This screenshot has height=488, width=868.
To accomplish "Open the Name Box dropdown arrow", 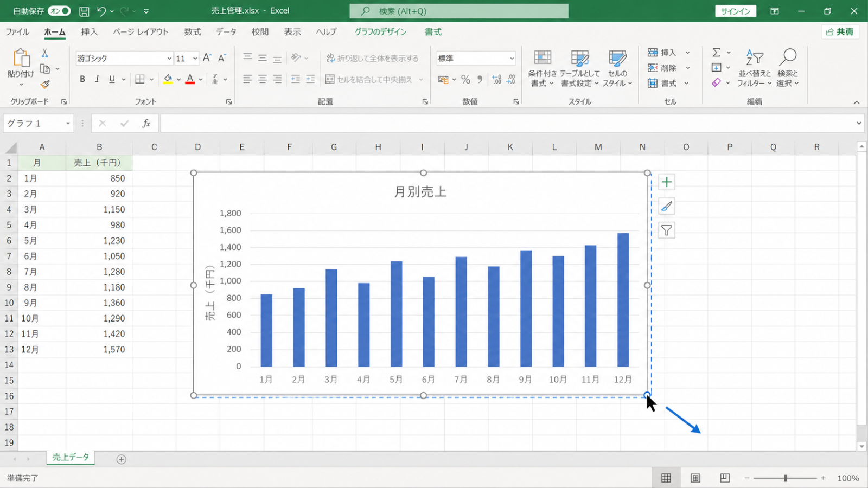I will click(68, 124).
